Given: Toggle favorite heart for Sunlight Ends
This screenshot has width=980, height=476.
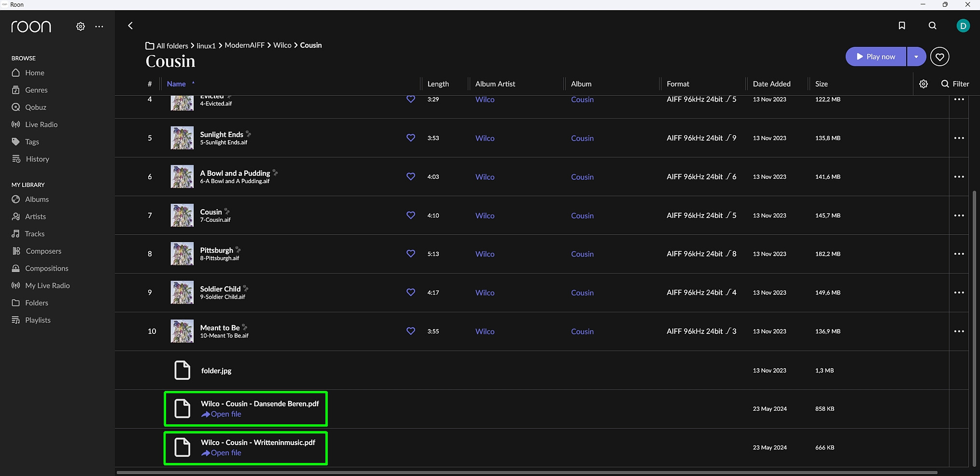Looking at the screenshot, I should click(x=411, y=138).
